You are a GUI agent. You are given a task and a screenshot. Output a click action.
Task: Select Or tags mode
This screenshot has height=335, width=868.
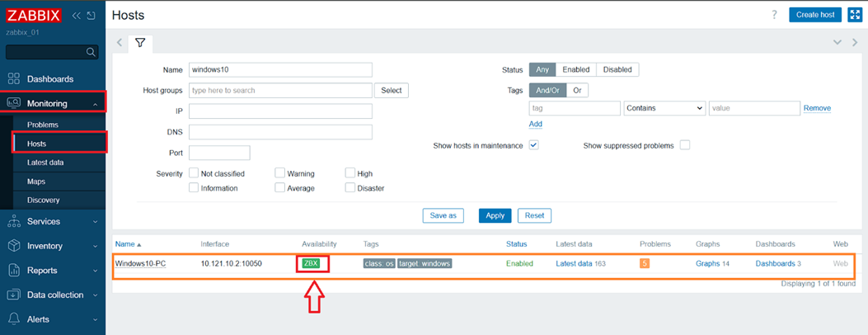(x=577, y=90)
